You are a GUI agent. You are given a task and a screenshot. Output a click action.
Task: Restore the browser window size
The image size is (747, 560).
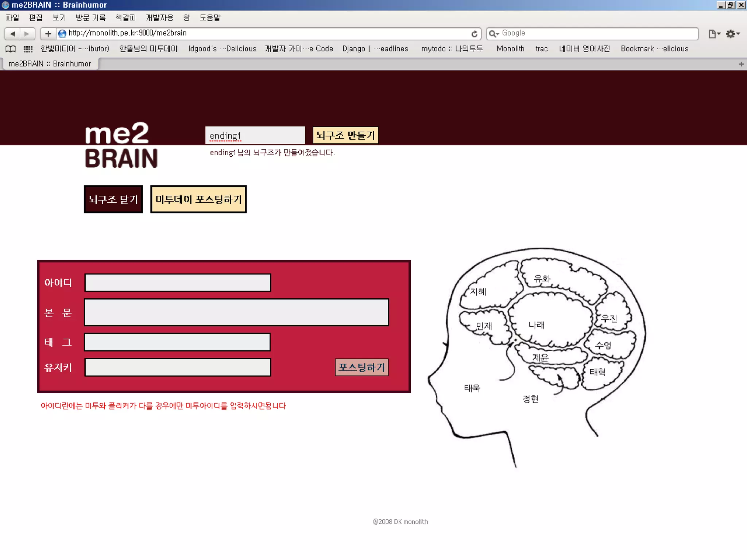730,5
